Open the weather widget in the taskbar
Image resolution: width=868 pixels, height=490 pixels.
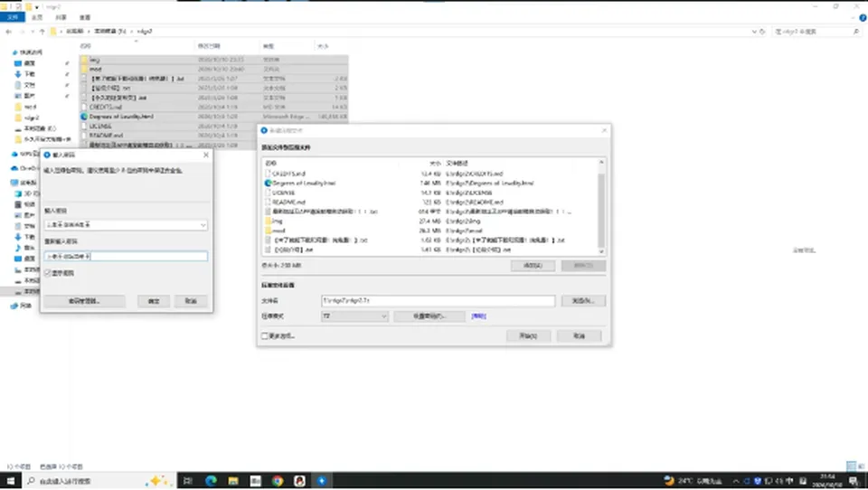693,481
